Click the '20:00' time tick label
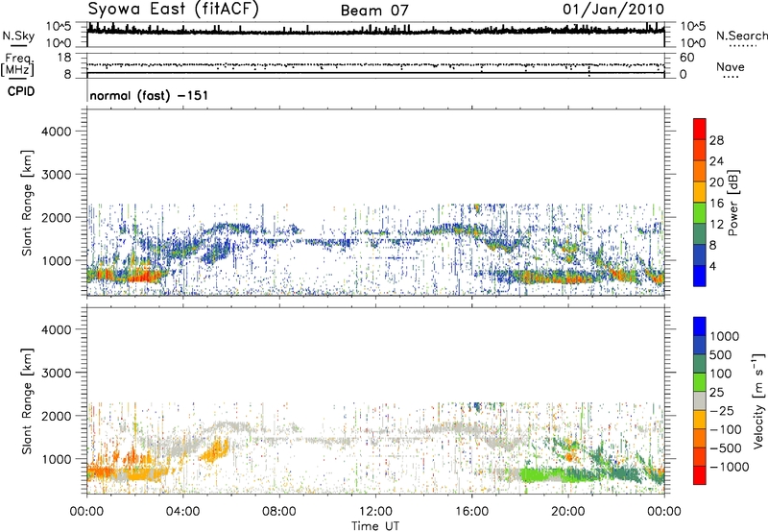 click(x=567, y=512)
